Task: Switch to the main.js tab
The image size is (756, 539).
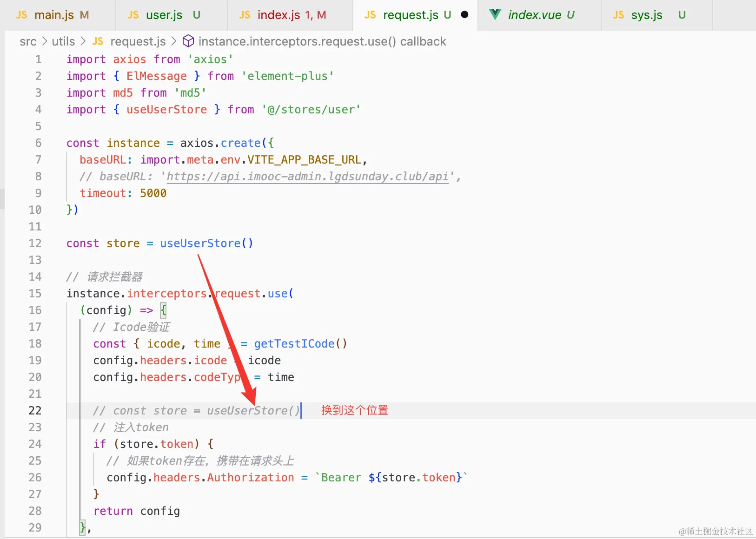Action: pos(58,15)
